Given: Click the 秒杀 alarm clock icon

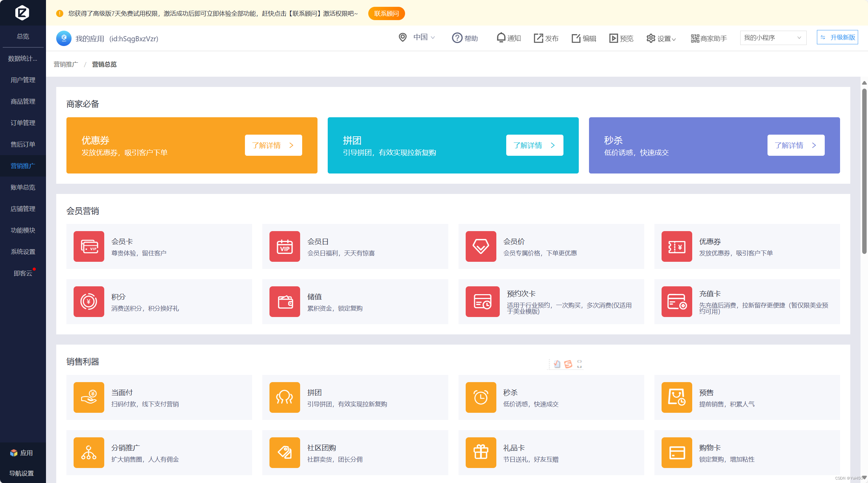Looking at the screenshot, I should tap(481, 397).
